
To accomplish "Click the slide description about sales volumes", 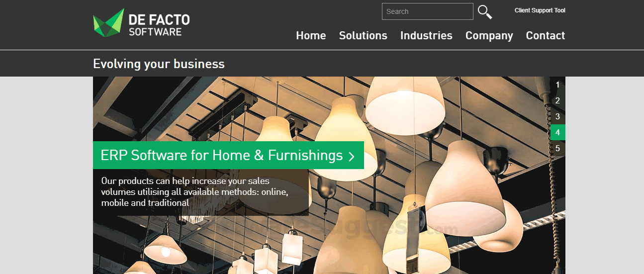I will tap(195, 192).
